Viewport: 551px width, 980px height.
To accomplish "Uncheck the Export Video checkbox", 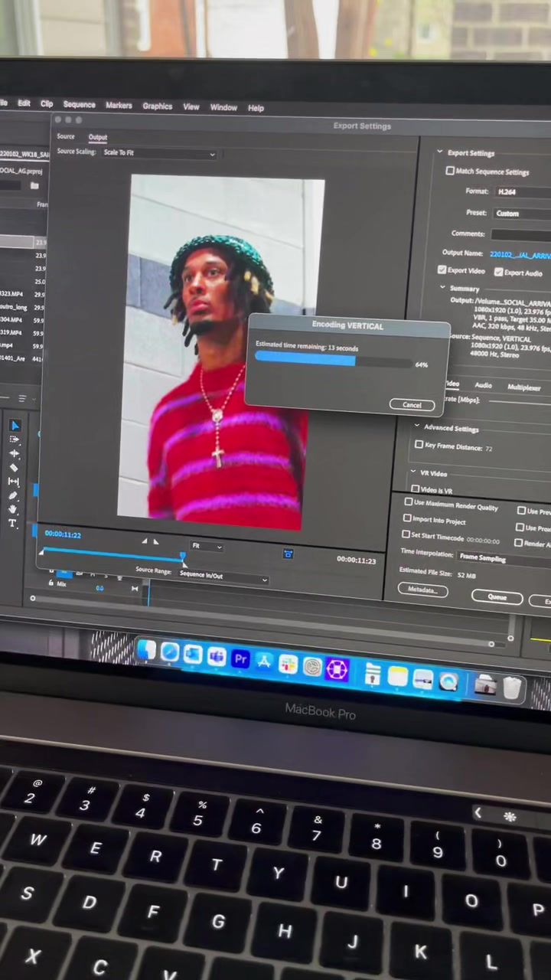I will [x=442, y=270].
